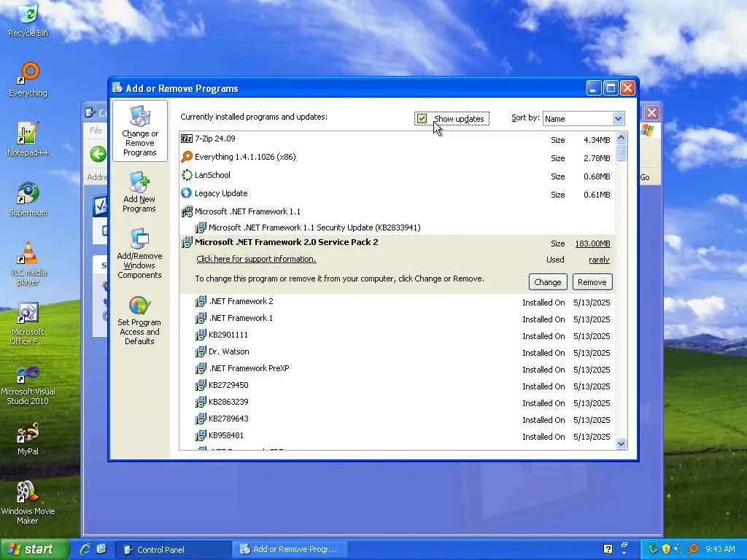Select the Everything 1.4.1.1026 program icon

(187, 157)
